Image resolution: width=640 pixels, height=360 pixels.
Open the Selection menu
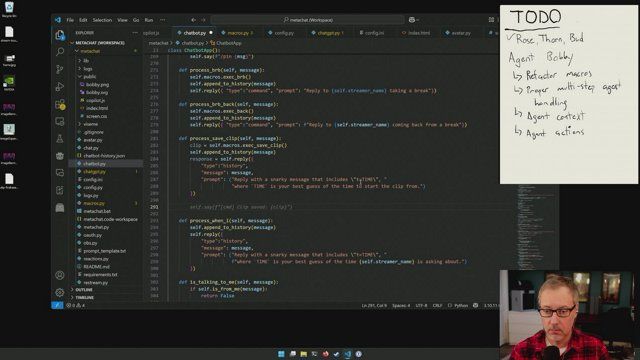(102, 20)
